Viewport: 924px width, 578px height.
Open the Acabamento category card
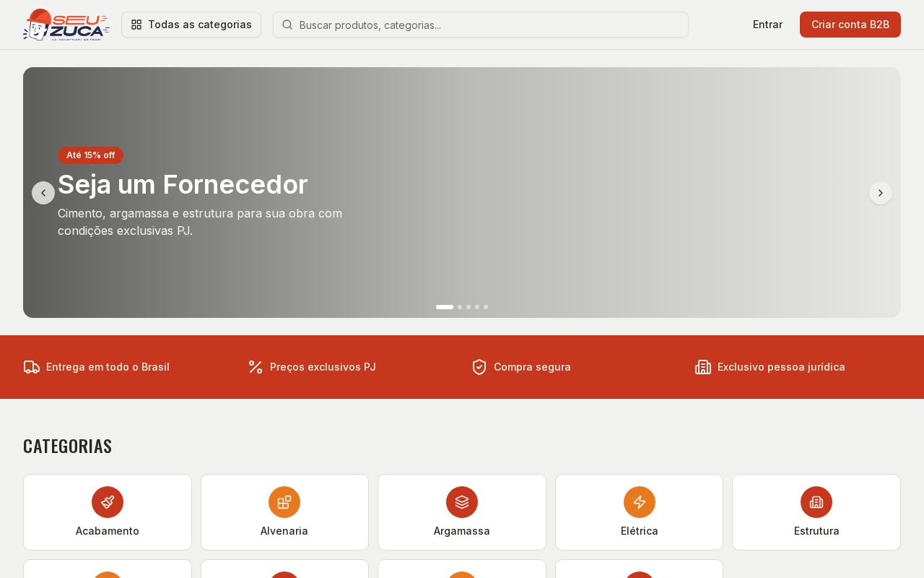tap(108, 512)
